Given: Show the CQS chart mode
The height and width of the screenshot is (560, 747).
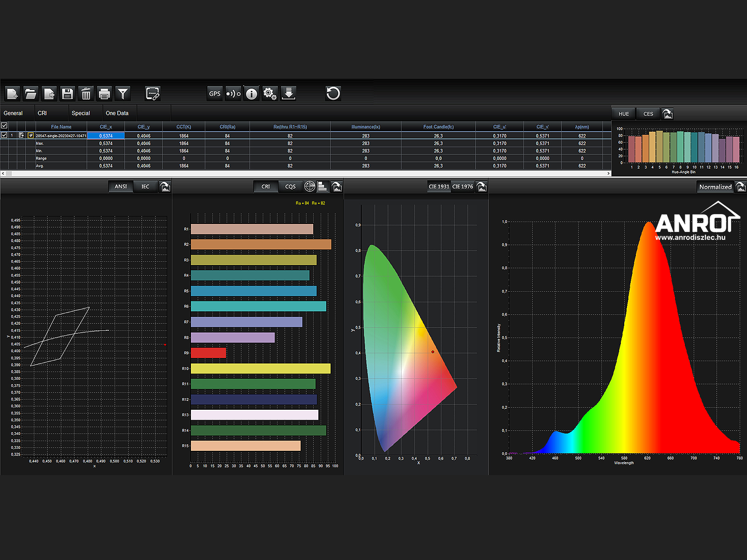Looking at the screenshot, I should [x=290, y=187].
